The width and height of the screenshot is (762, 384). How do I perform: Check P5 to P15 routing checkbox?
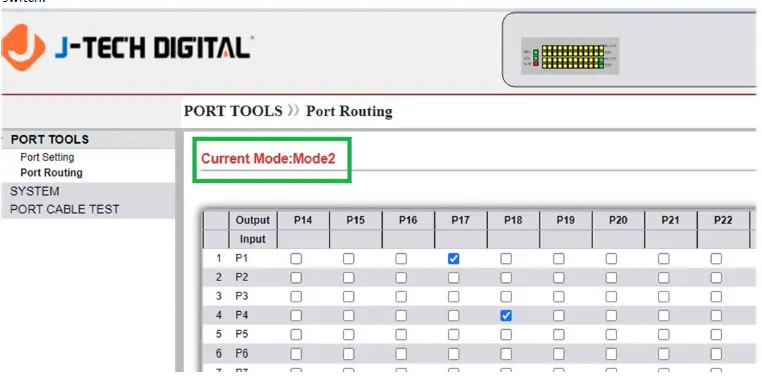coord(348,334)
